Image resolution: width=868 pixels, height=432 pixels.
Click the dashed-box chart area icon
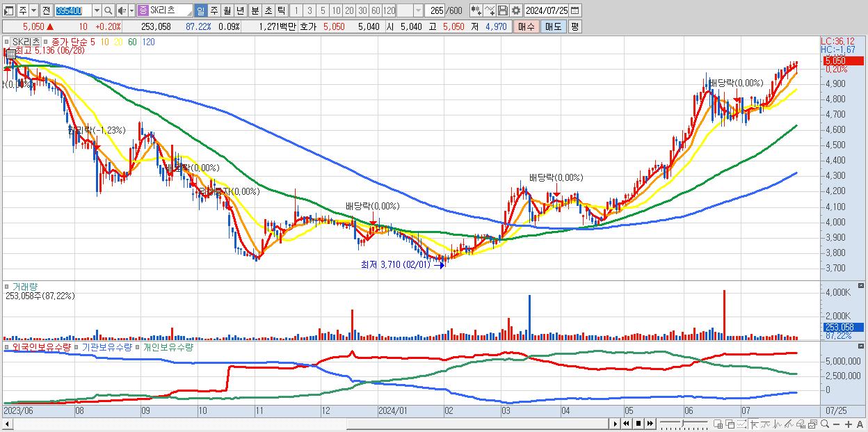(x=742, y=424)
